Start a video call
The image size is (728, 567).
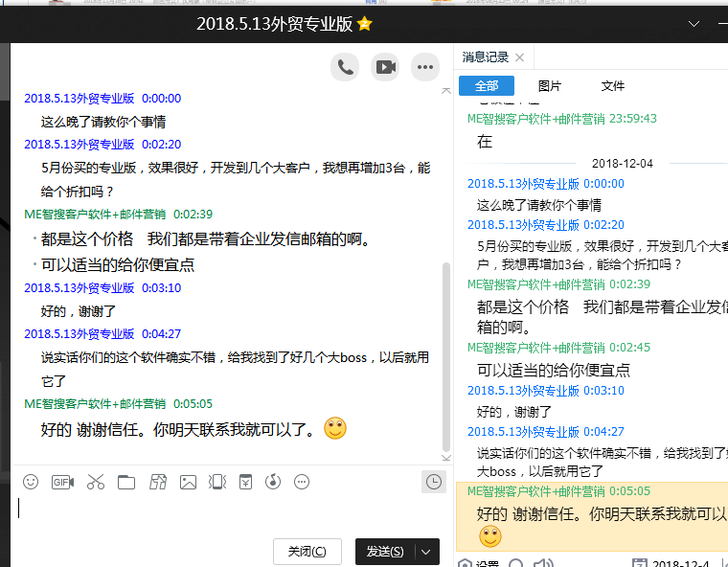(x=385, y=67)
